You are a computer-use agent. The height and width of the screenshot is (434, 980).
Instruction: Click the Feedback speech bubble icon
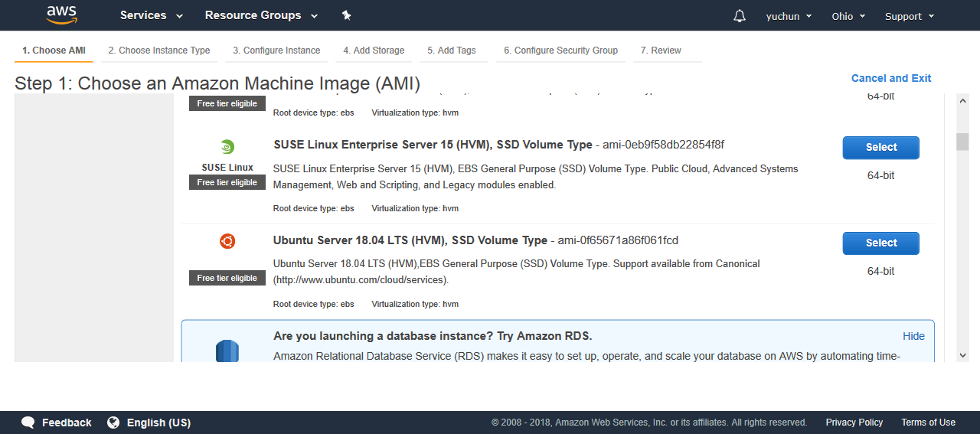(x=28, y=423)
